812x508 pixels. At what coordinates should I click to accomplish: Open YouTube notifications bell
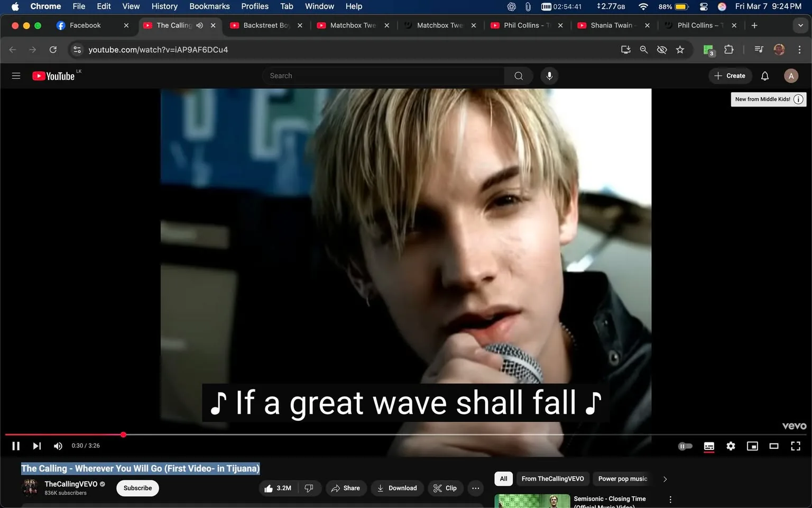(764, 76)
